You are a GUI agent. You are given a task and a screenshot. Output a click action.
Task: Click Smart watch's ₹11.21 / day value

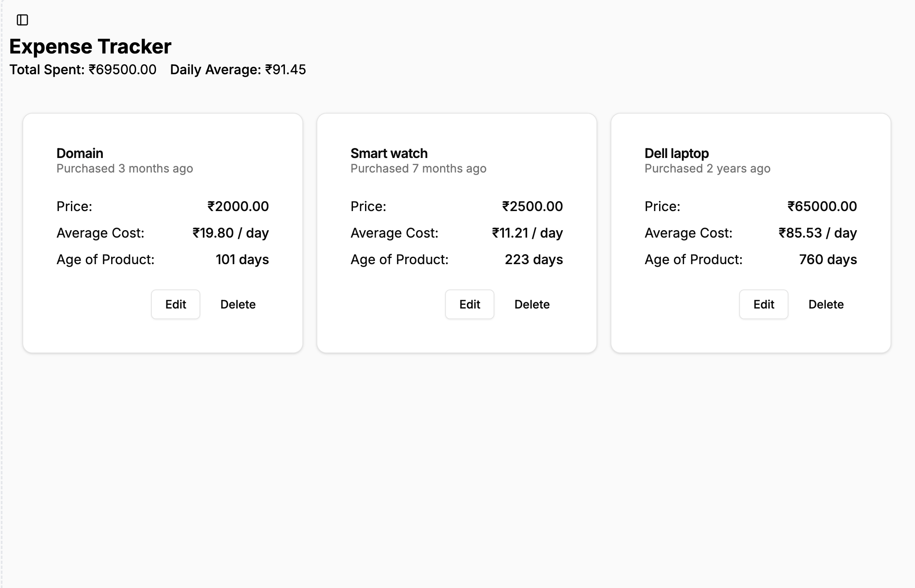pyautogui.click(x=528, y=233)
